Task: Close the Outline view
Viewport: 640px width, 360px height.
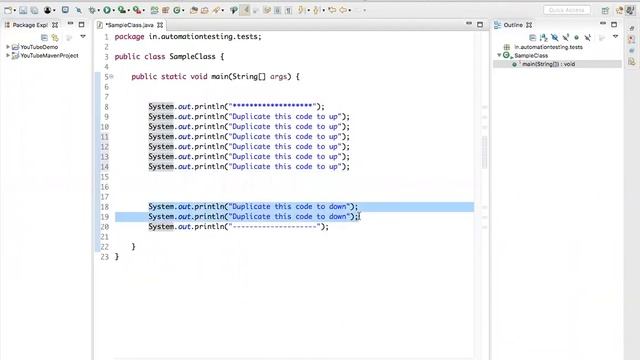Action: click(x=529, y=25)
